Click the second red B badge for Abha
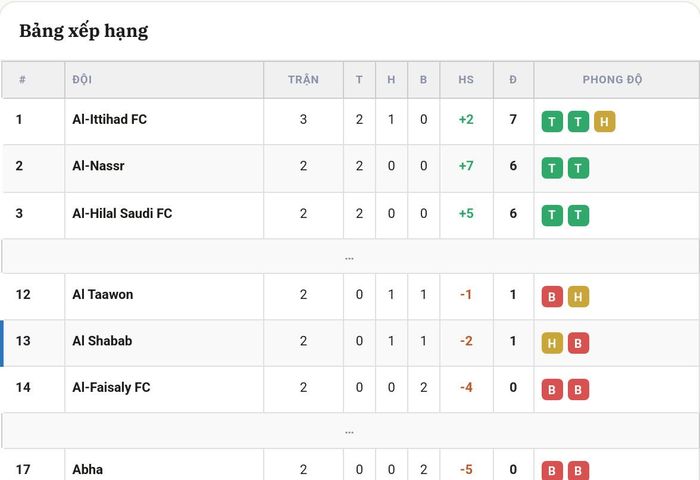The height and width of the screenshot is (480, 700). click(x=578, y=471)
